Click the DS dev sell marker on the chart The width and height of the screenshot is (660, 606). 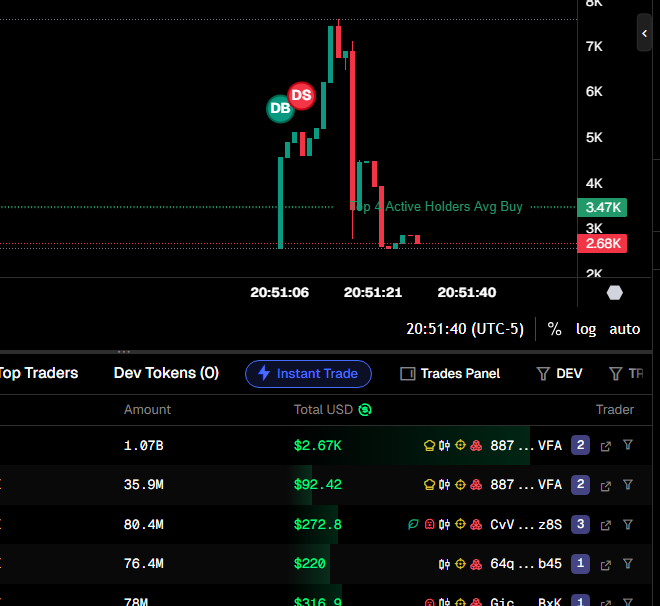(x=301, y=96)
